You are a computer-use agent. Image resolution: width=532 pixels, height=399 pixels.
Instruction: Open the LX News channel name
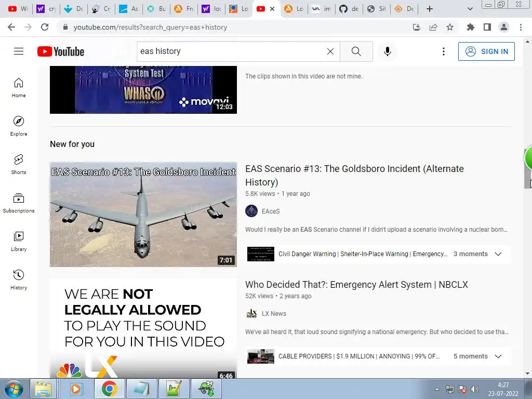coord(274,313)
